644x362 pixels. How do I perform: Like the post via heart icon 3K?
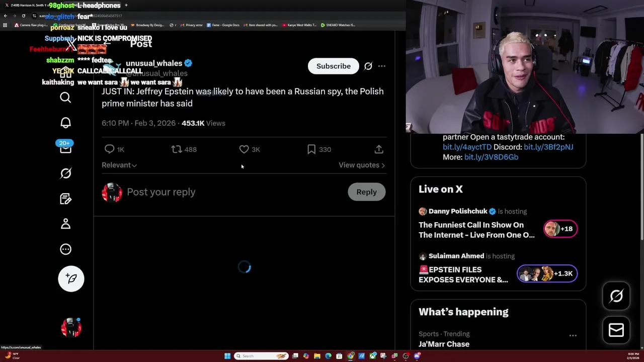(x=244, y=149)
